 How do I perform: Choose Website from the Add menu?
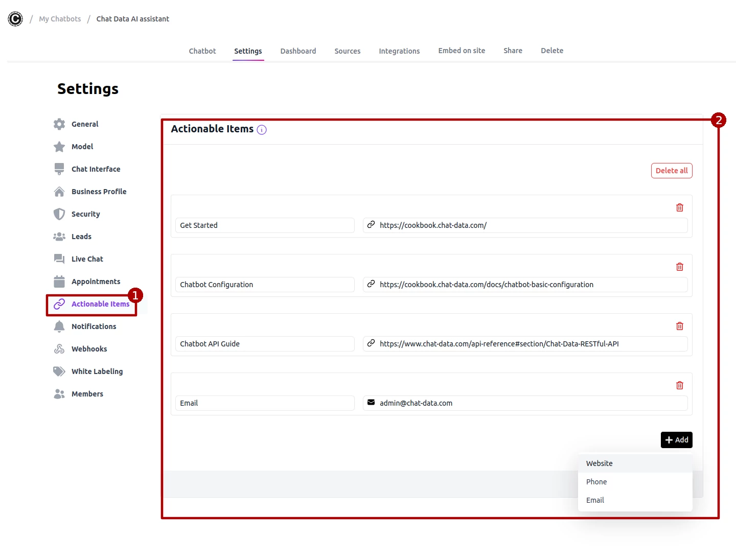[x=635, y=463]
